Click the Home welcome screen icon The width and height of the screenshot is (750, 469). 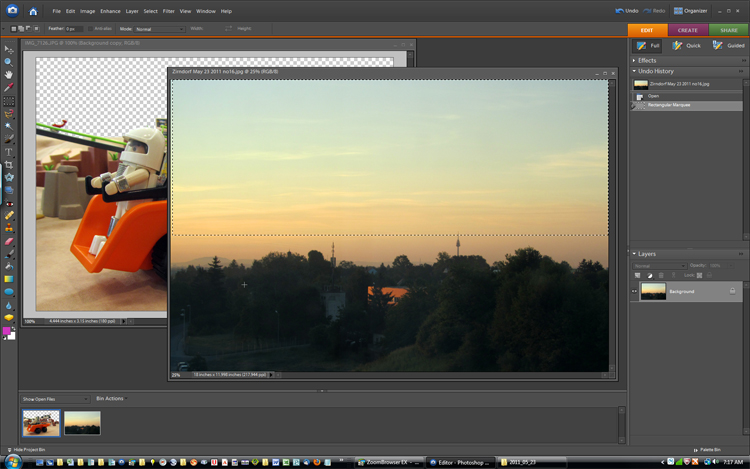pyautogui.click(x=33, y=11)
